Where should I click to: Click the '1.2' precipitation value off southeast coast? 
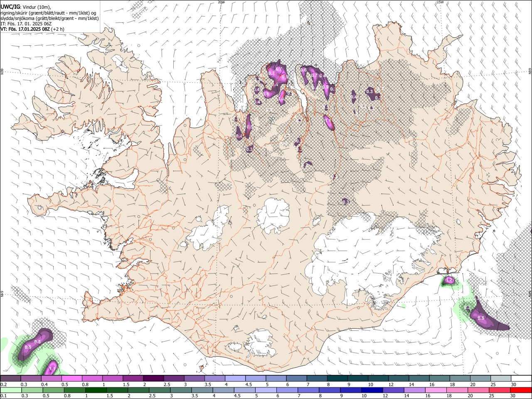[x=448, y=280]
